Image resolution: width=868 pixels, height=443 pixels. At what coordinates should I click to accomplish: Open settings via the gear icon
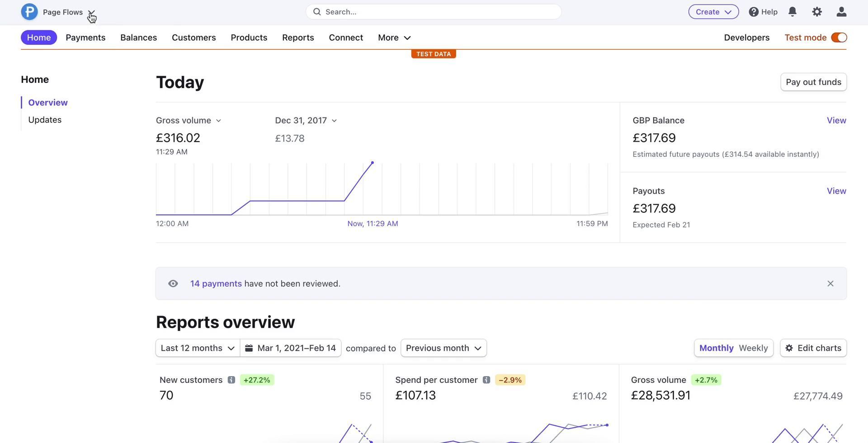816,12
